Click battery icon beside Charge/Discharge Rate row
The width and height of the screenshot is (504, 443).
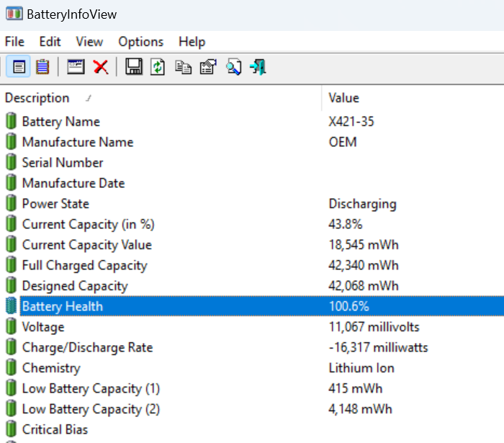click(x=12, y=347)
